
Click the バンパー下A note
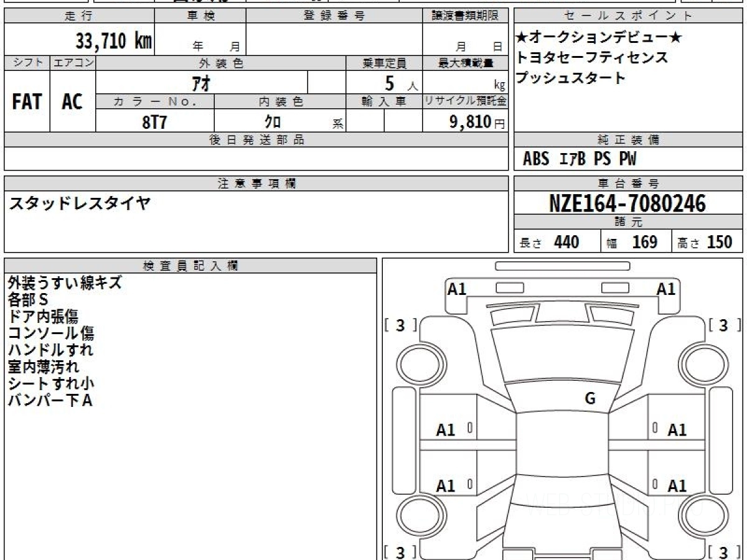pos(50,401)
